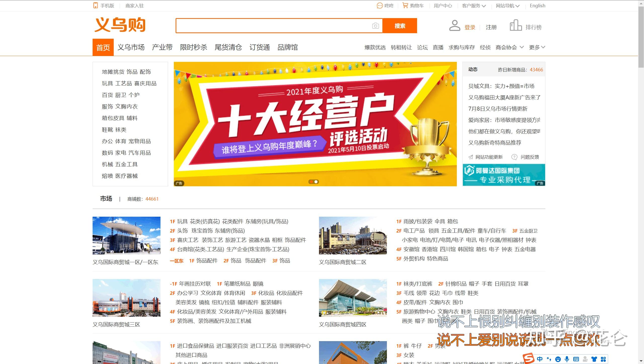Switch the site to English
This screenshot has height=364, width=644.
(x=537, y=6)
